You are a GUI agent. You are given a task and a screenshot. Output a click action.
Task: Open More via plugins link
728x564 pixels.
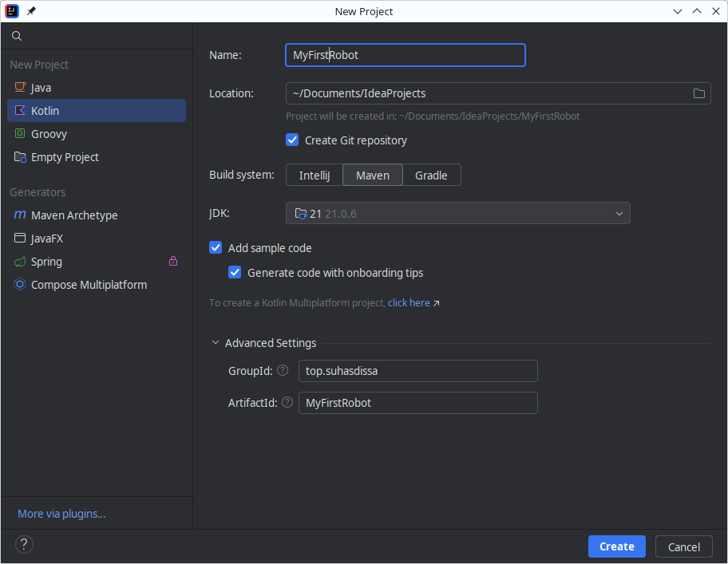61,514
